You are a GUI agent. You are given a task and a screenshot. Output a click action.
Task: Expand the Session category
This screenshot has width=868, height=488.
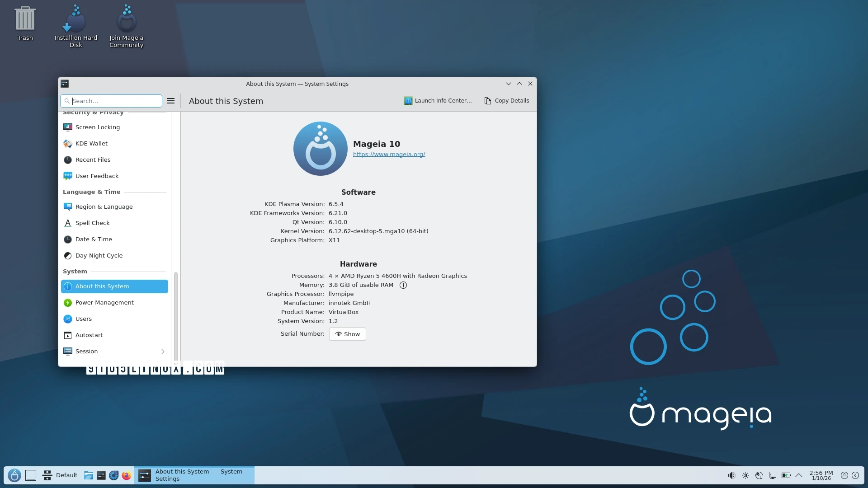(163, 352)
